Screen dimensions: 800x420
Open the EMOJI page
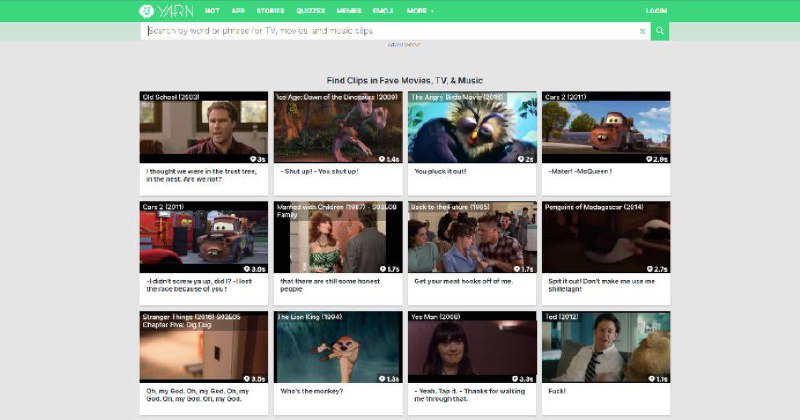click(383, 11)
